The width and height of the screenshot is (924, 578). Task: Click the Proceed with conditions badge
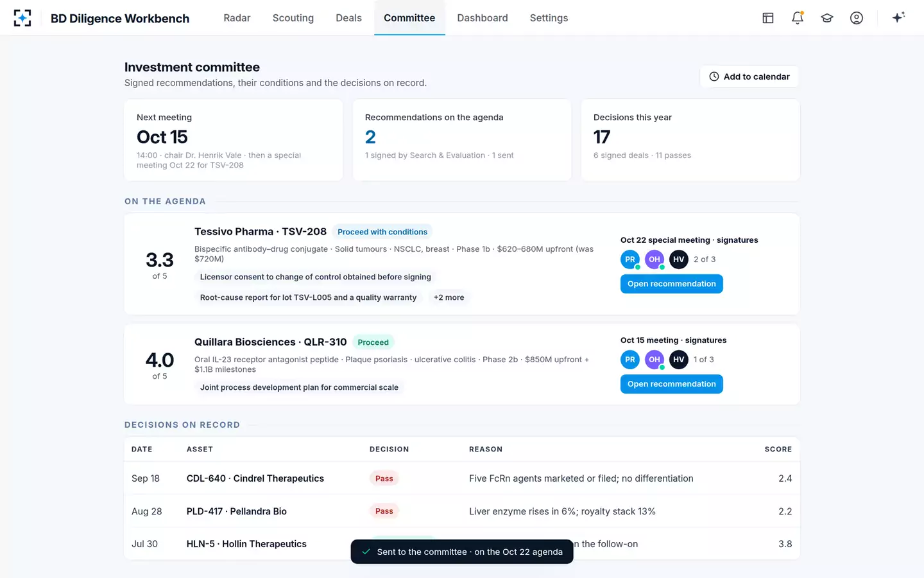[x=382, y=232]
